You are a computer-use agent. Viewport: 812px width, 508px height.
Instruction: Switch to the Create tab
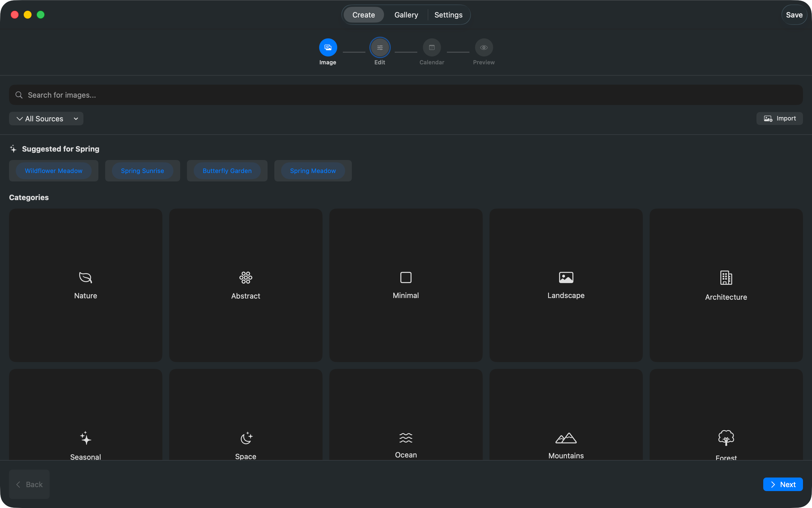tap(363, 15)
